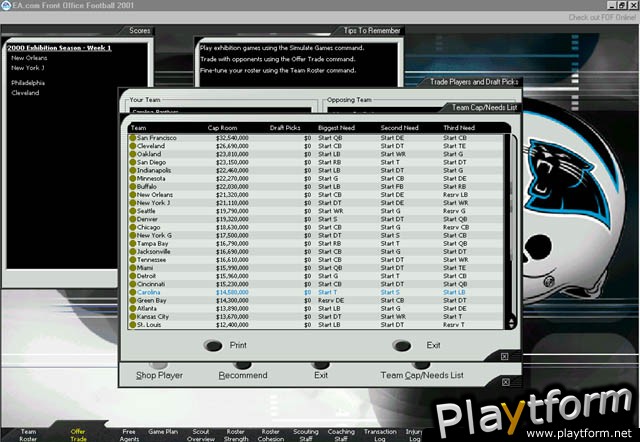Open Transaction Log from the bottom menu
Image resolution: width=640 pixels, height=442 pixels.
tap(380, 435)
